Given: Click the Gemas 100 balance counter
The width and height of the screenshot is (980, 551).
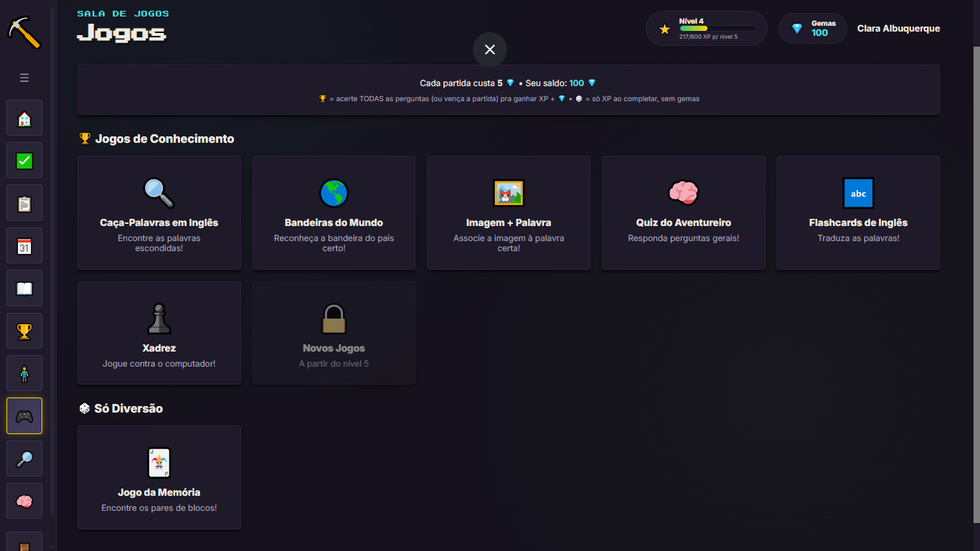Looking at the screenshot, I should click(x=813, y=29).
